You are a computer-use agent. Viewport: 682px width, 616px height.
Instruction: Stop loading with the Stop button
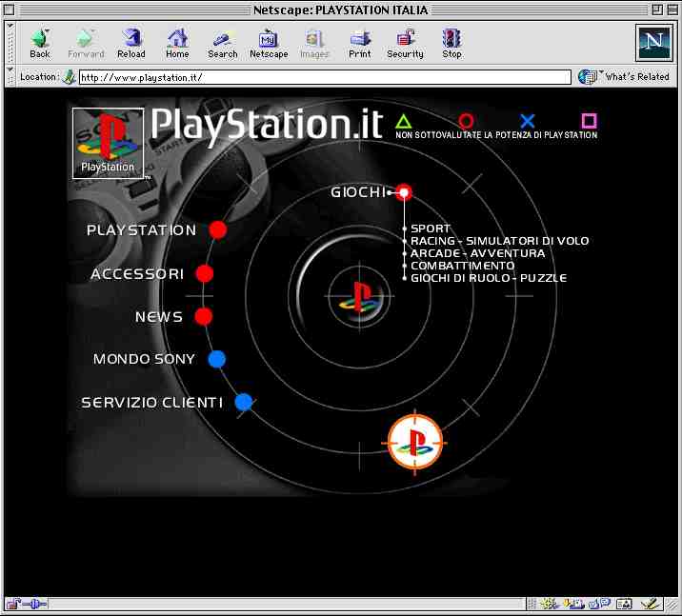pyautogui.click(x=451, y=44)
